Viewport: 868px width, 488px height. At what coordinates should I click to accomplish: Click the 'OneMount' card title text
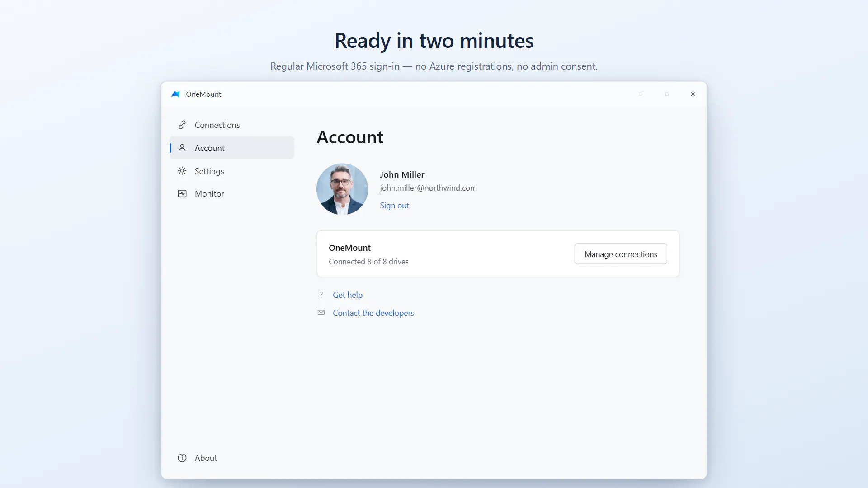(349, 248)
